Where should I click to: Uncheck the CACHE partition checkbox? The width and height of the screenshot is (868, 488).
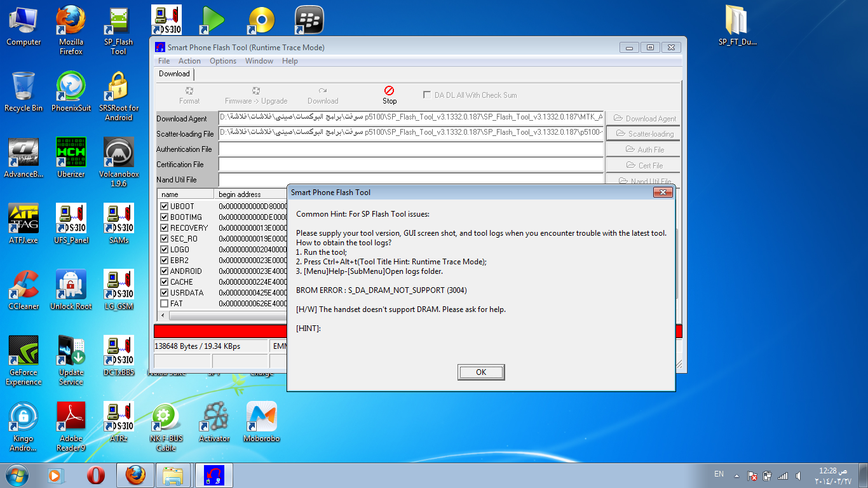(165, 282)
